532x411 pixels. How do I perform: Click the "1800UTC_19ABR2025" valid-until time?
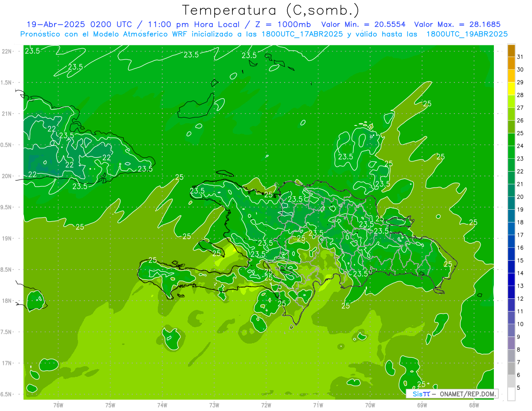click(467, 34)
